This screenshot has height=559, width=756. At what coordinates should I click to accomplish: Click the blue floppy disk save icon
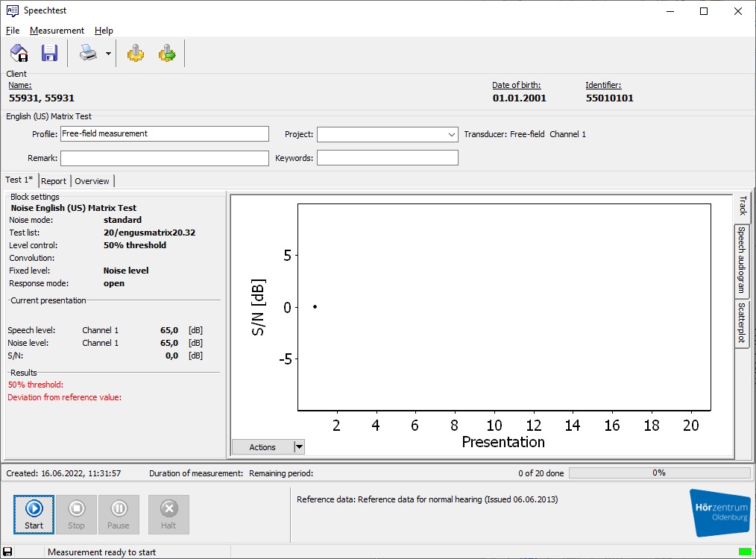pos(49,54)
